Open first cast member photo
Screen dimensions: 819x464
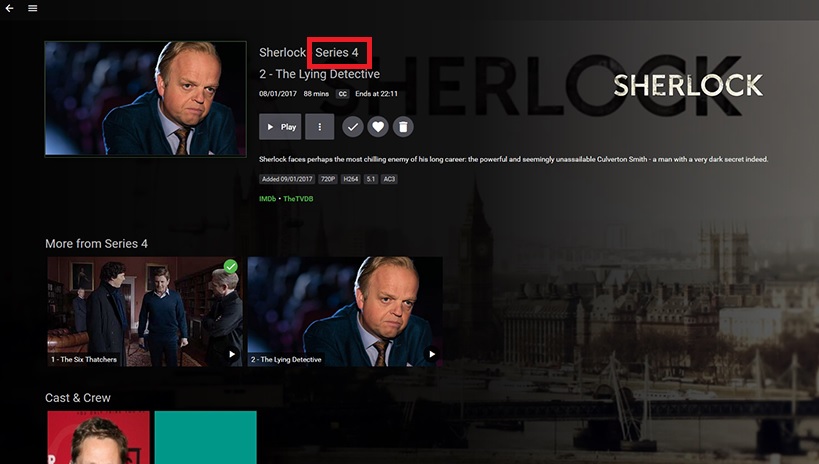pos(98,437)
